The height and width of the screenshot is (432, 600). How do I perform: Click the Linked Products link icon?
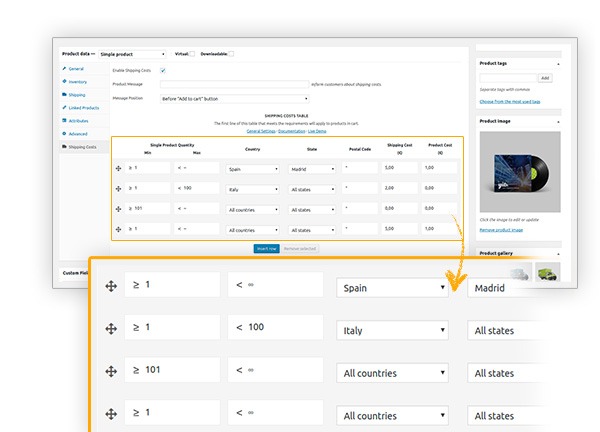(64, 107)
